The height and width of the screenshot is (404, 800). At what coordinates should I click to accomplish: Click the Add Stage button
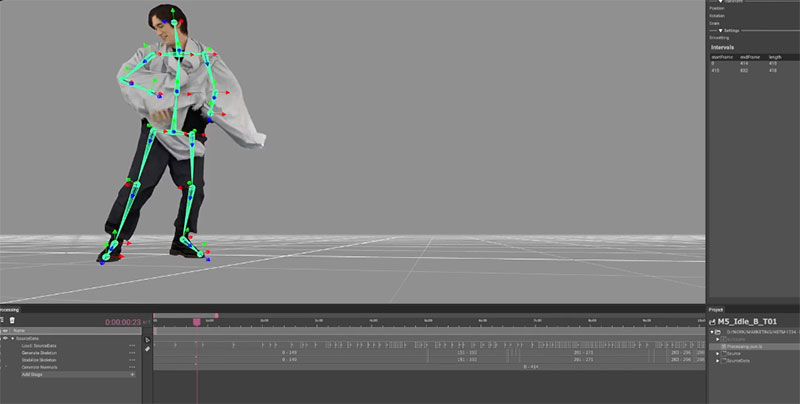tap(78, 374)
